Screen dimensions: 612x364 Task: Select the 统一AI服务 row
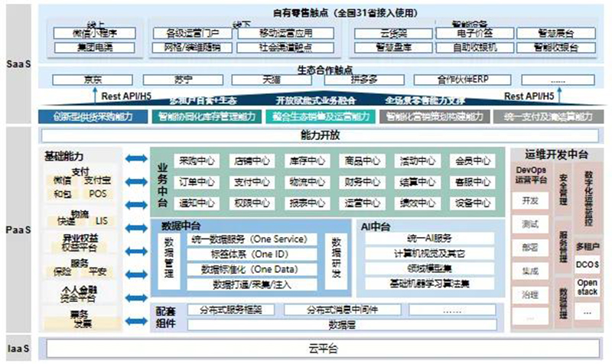click(x=429, y=239)
